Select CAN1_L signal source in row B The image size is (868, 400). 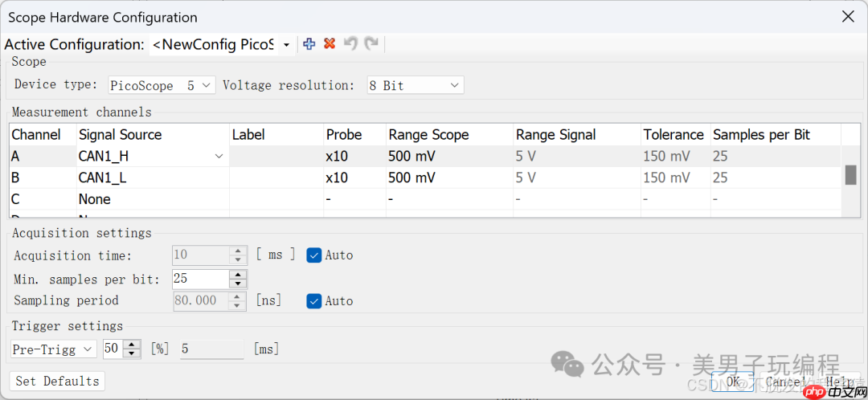(x=102, y=178)
